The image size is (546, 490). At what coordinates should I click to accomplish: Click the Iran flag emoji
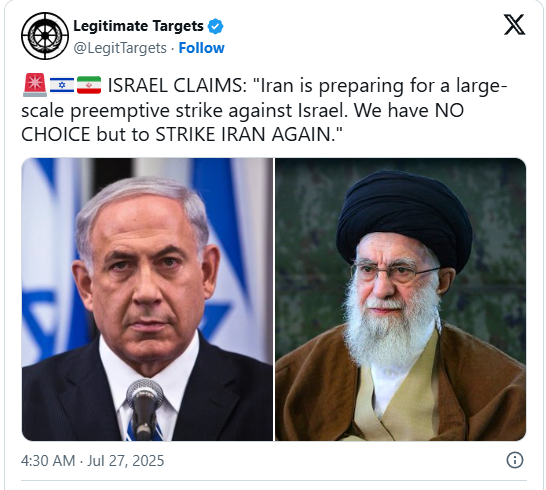pyautogui.click(x=89, y=85)
